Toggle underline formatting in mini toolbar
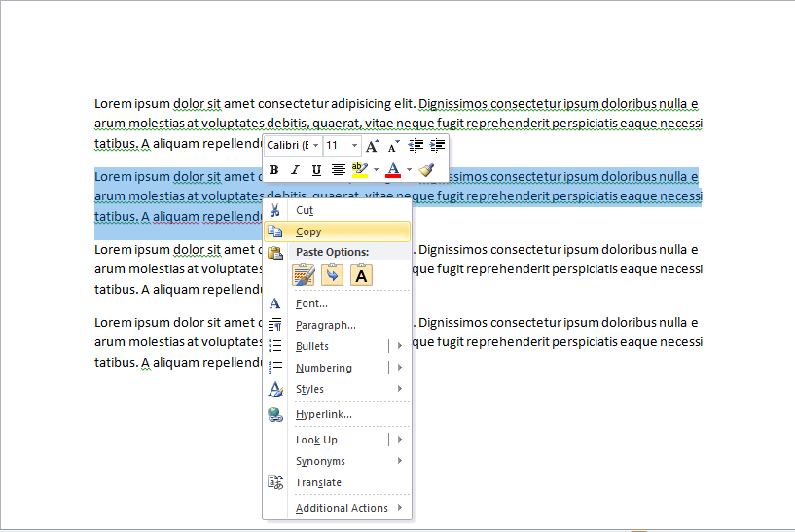Viewport: 795px width, 532px height. [316, 170]
